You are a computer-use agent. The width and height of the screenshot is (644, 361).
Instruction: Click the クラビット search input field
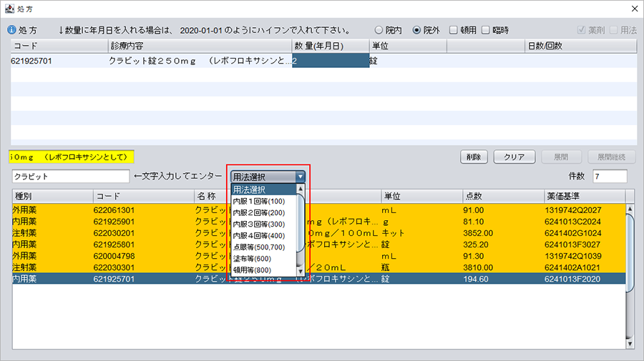(x=71, y=177)
